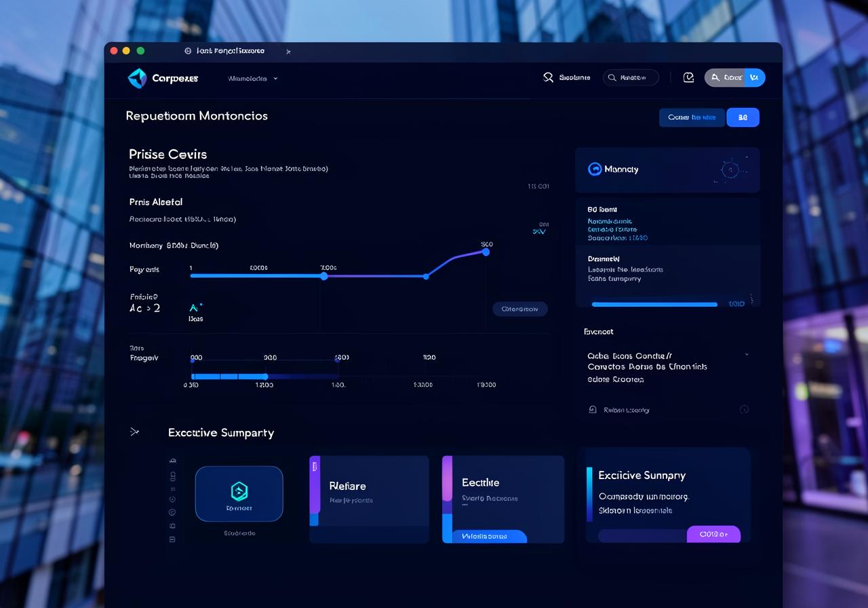Click the Pms Alsetal label
The height and width of the screenshot is (608, 868).
[x=156, y=202]
